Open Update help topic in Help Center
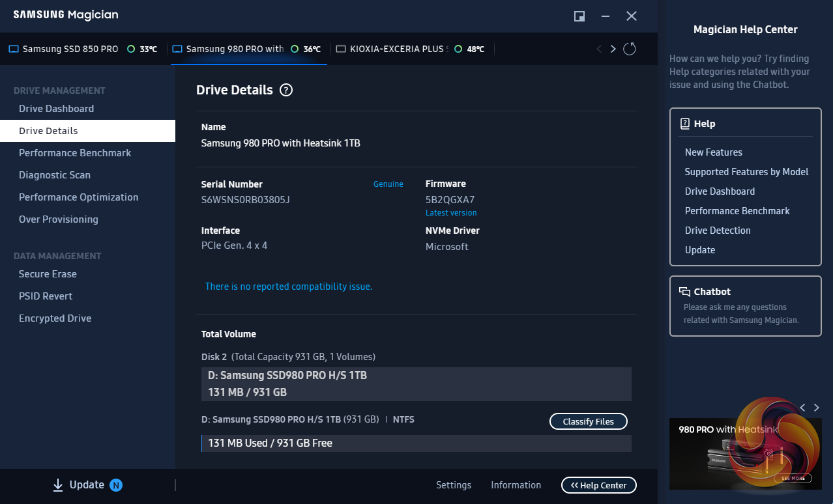 [700, 250]
